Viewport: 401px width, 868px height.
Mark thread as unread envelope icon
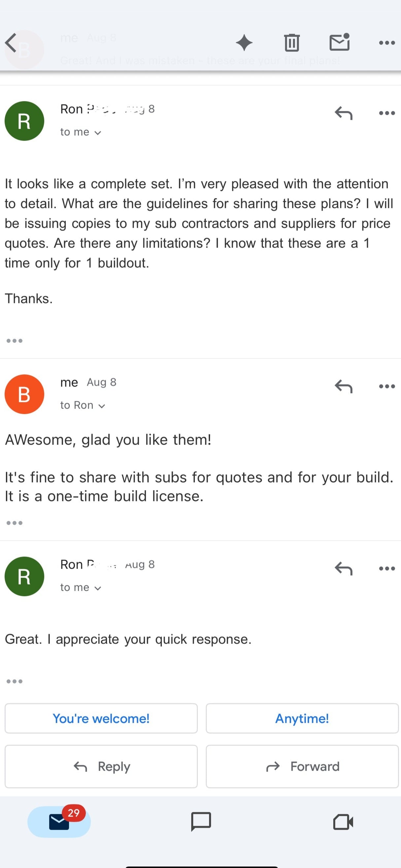(x=340, y=42)
